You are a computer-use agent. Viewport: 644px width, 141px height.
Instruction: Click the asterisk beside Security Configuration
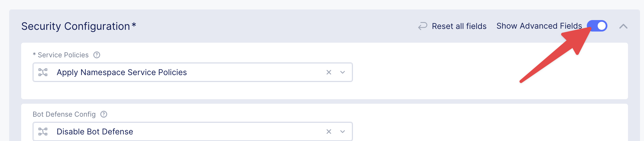(134, 25)
